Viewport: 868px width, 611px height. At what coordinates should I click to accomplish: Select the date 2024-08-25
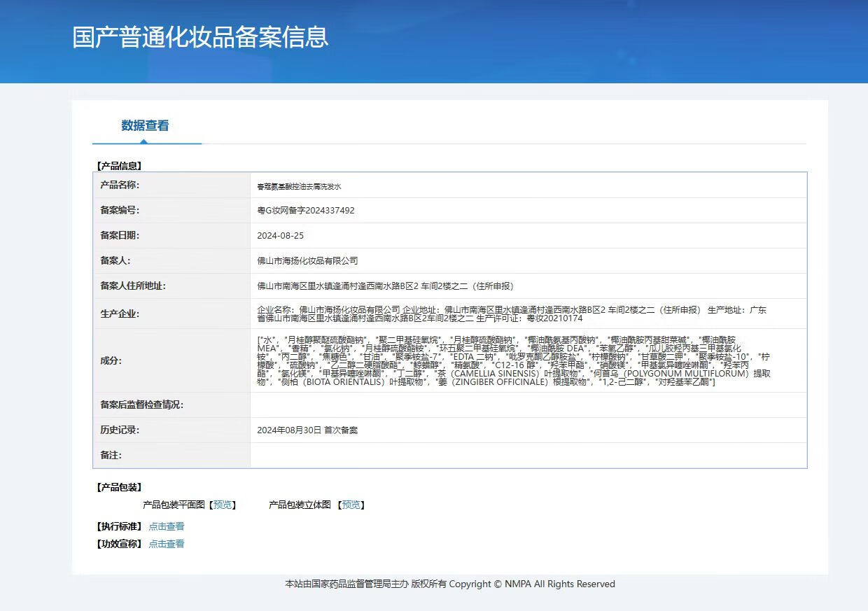click(x=281, y=236)
